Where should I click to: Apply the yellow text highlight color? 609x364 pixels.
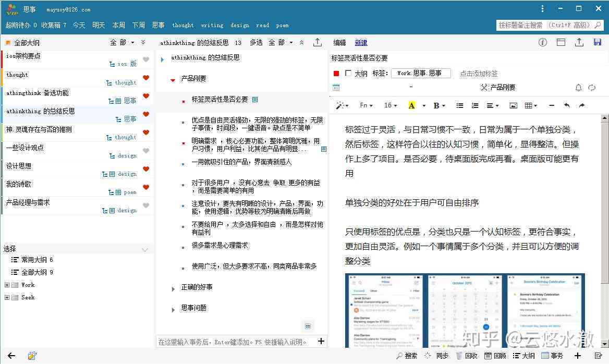pyautogui.click(x=412, y=105)
